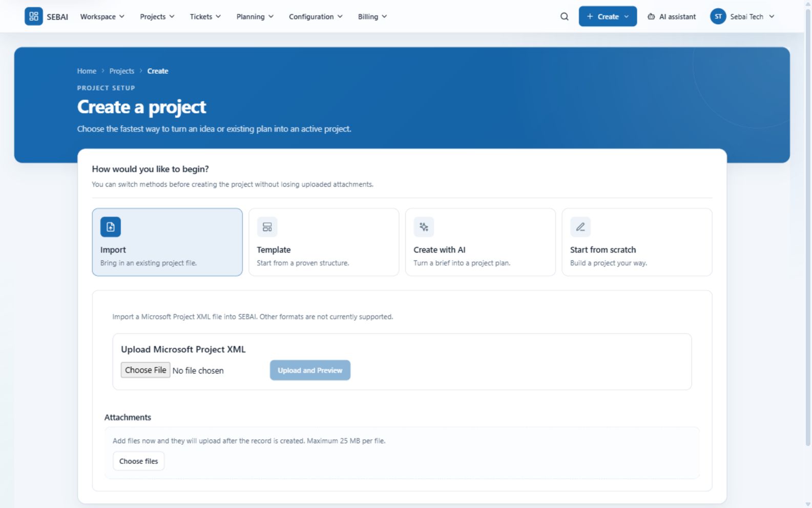
Task: Click the Workspace chevron arrow
Action: (x=122, y=16)
